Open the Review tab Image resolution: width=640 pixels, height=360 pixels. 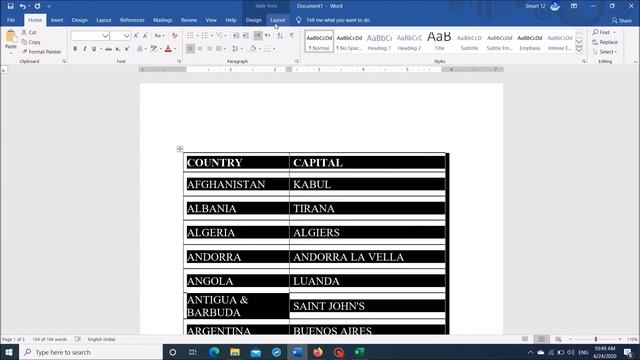tap(189, 20)
